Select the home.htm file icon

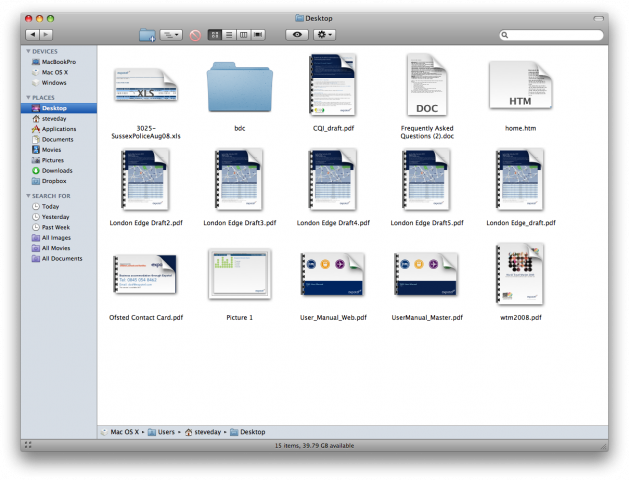point(520,85)
